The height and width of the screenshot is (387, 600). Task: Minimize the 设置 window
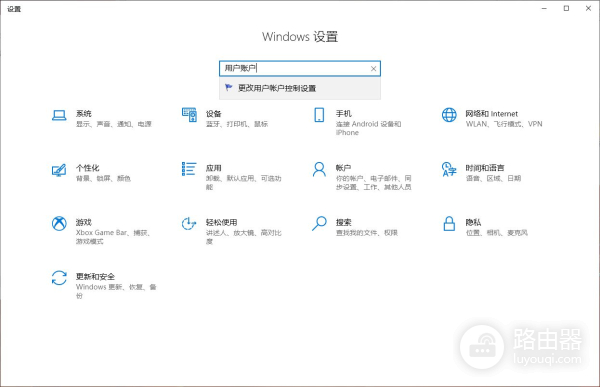[x=544, y=8]
